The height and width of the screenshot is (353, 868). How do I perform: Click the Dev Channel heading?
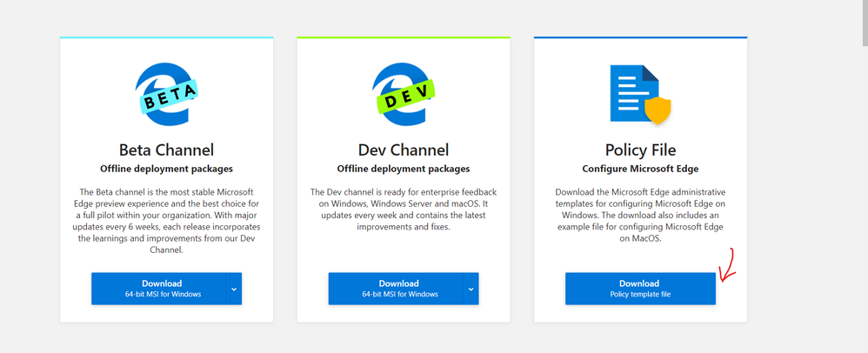pyautogui.click(x=404, y=150)
